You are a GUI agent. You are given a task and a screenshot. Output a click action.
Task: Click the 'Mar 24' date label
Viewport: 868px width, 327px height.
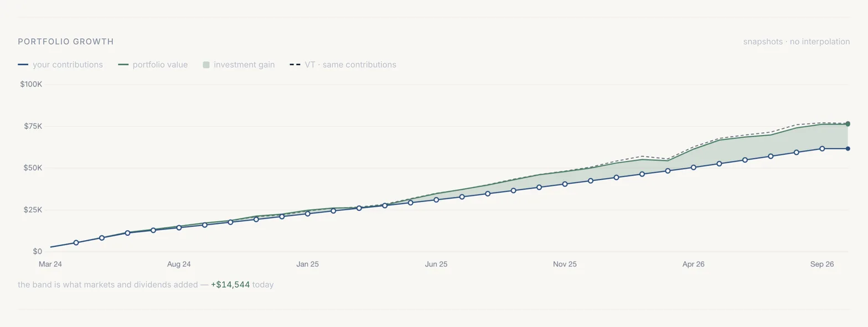pyautogui.click(x=50, y=264)
